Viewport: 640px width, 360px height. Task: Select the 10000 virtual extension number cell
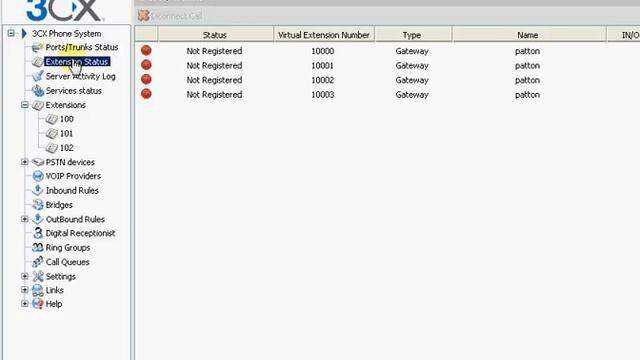323,51
